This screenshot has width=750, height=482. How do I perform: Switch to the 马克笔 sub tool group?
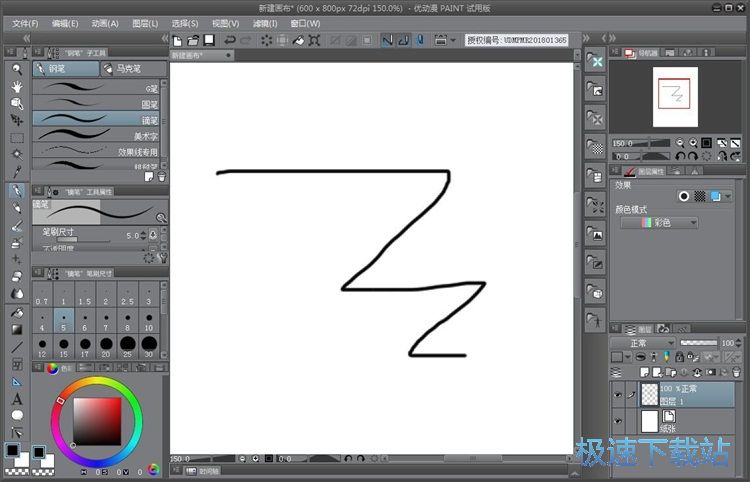[x=130, y=69]
